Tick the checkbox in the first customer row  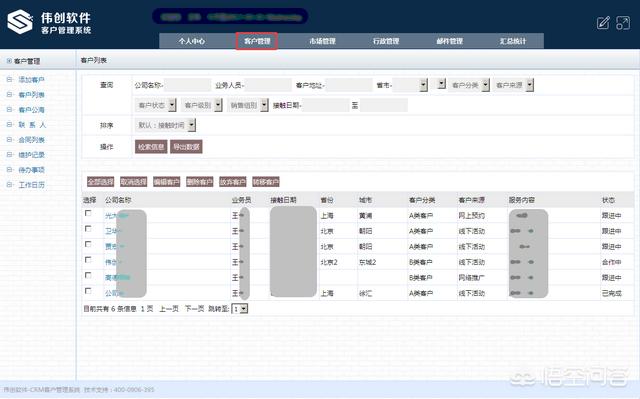(88, 213)
